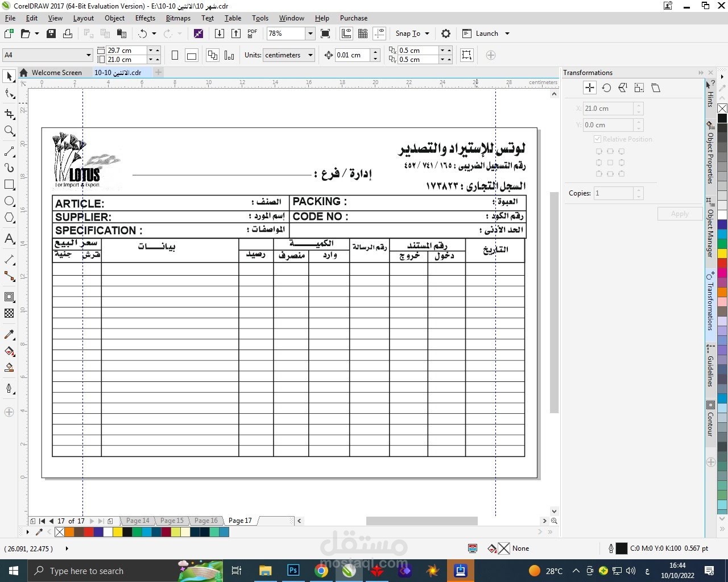This screenshot has height=582, width=728.
Task: Click the Purchase menu link
Action: [x=354, y=18]
